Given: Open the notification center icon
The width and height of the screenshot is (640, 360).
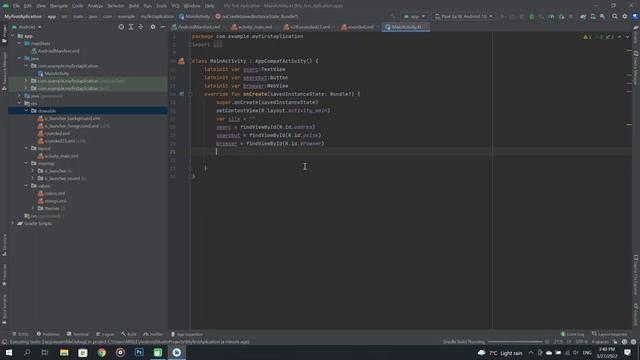Looking at the screenshot, I should point(627,352).
